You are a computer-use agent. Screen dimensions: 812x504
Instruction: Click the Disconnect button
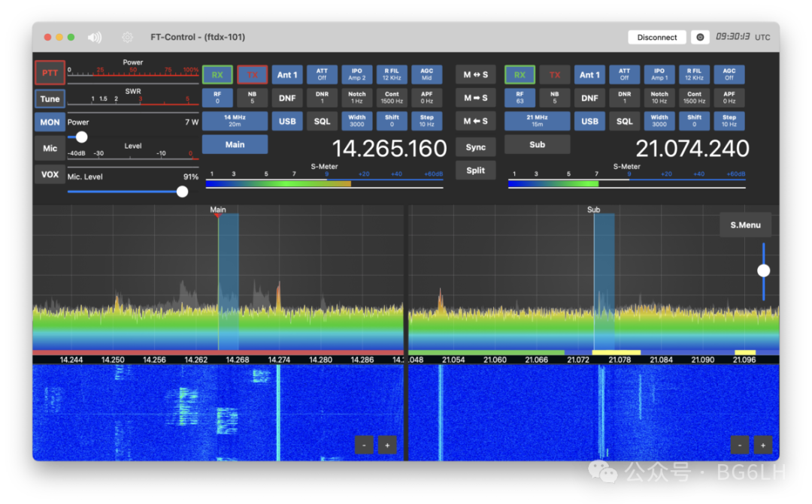(656, 38)
